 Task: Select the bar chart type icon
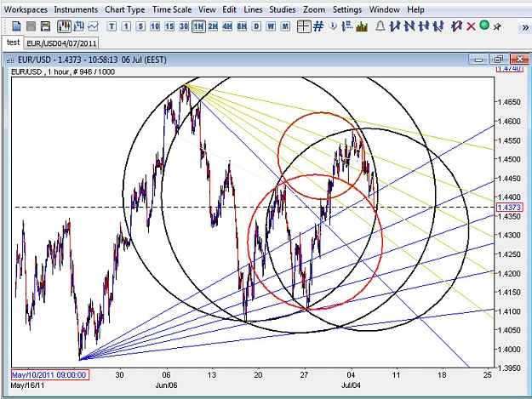pyautogui.click(x=79, y=26)
